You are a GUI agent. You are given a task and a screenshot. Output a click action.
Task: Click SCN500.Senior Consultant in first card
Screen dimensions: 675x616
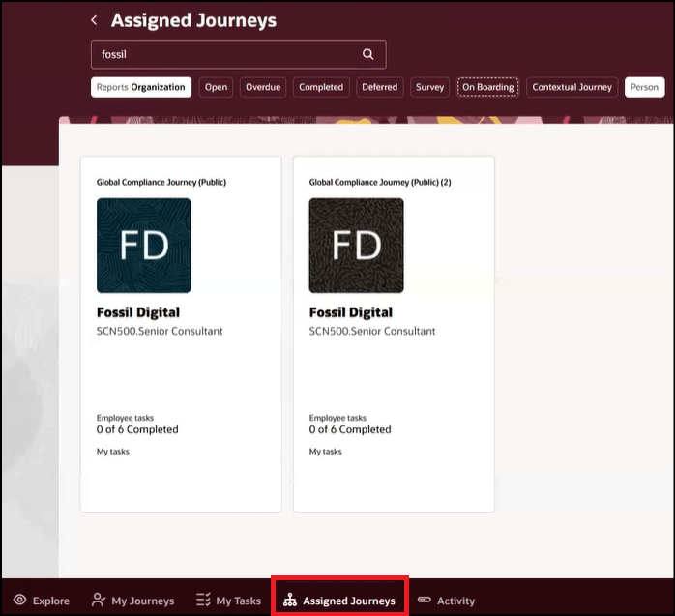160,331
